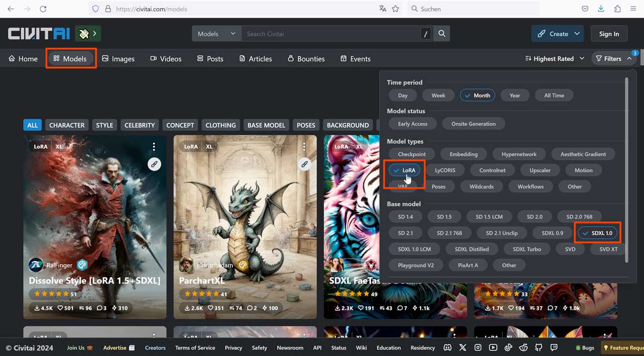This screenshot has width=644, height=356.
Task: Select the Week time period filter
Action: 438,96
